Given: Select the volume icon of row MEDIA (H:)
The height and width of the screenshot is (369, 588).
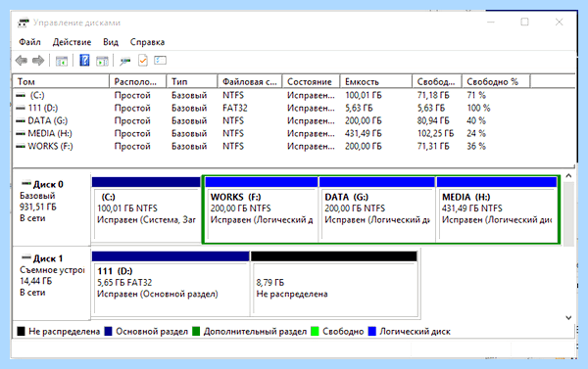Looking at the screenshot, I should [x=21, y=134].
